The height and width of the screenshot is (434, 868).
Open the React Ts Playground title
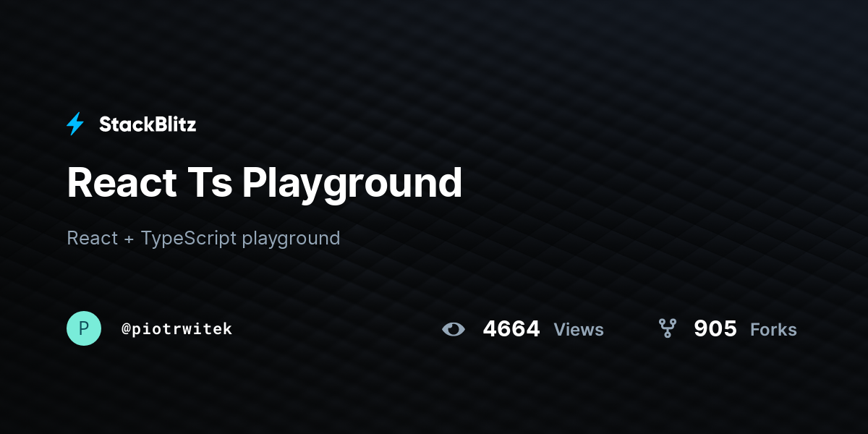point(264,182)
